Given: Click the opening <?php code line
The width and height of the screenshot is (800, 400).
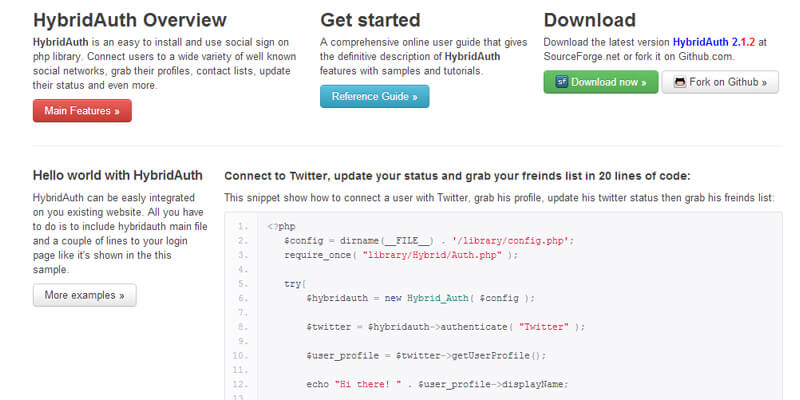Looking at the screenshot, I should point(281,227).
